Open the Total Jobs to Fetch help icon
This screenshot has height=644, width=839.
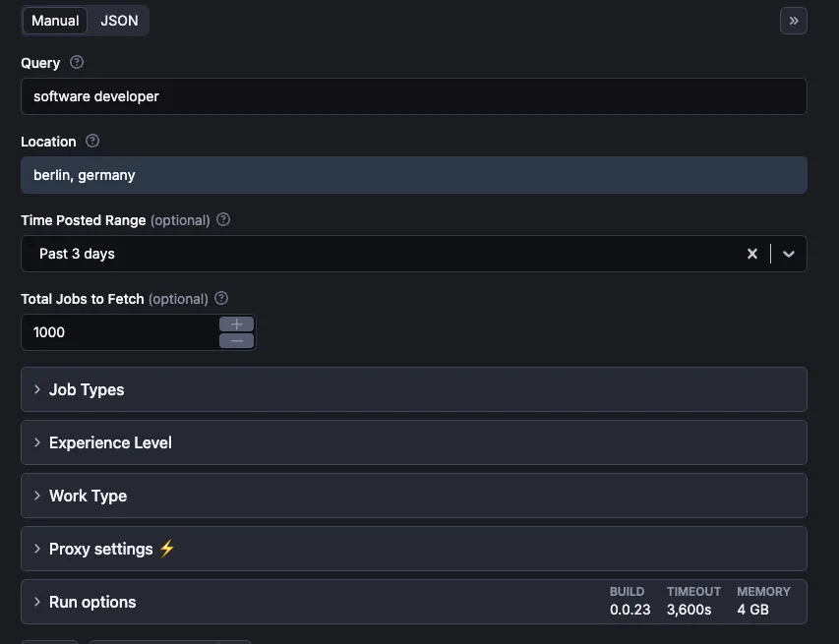(x=221, y=298)
